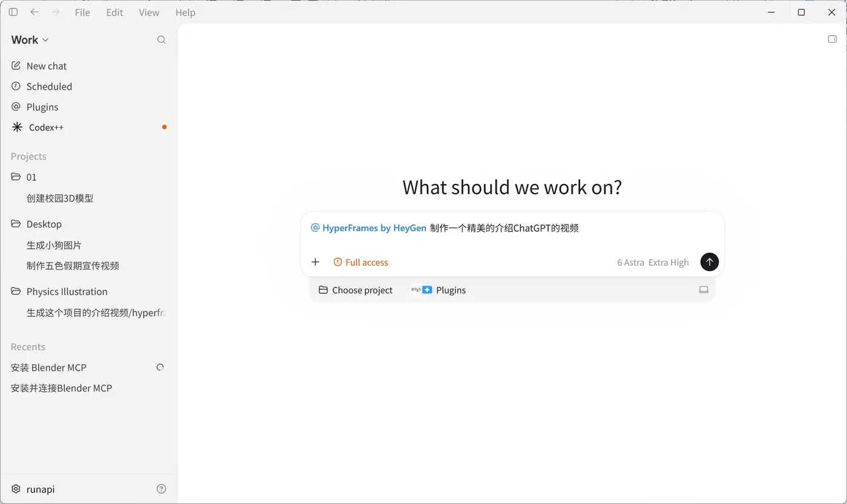Toggle the right side panel icon
The height and width of the screenshot is (504, 847).
[832, 39]
